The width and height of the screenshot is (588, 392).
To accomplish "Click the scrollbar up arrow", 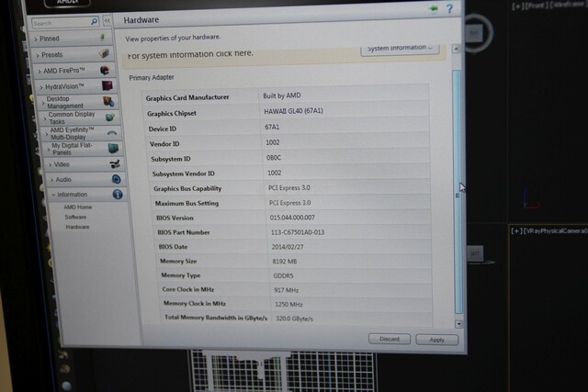I will (x=456, y=49).
